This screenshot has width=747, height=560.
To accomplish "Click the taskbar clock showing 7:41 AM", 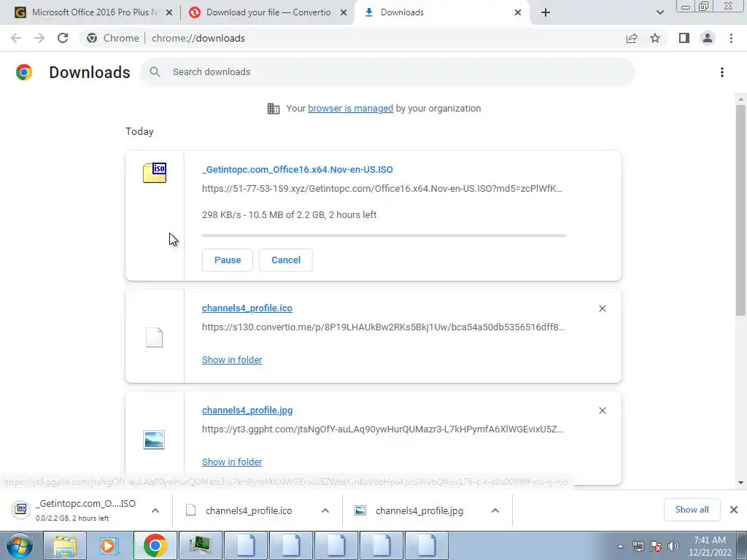I will (x=709, y=546).
